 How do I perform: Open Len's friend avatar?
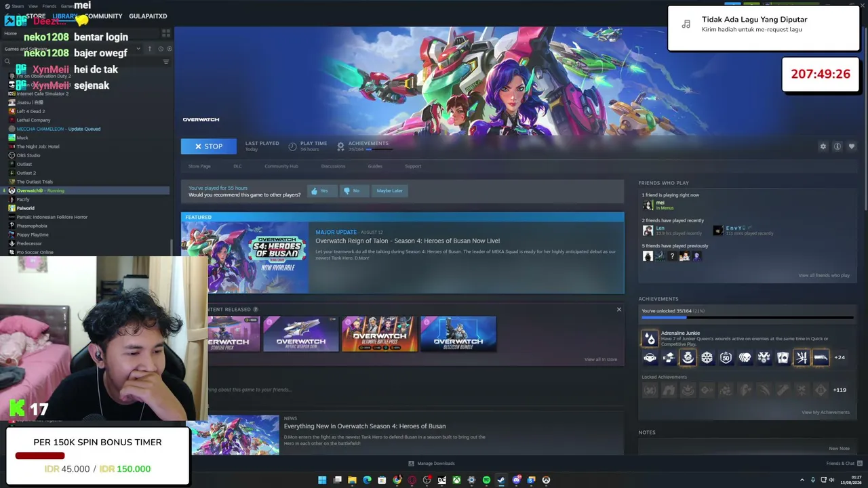click(x=648, y=230)
